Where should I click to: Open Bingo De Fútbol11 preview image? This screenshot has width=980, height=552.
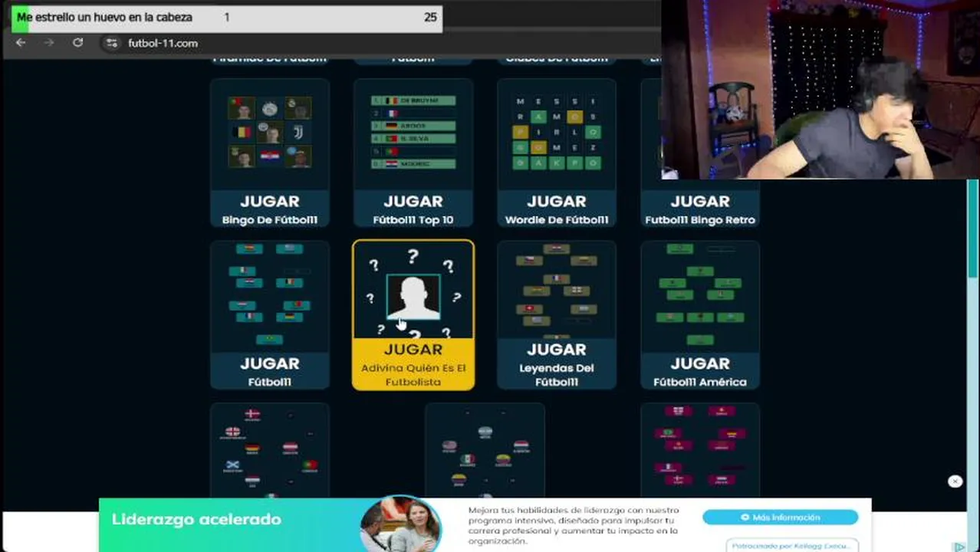(270, 132)
